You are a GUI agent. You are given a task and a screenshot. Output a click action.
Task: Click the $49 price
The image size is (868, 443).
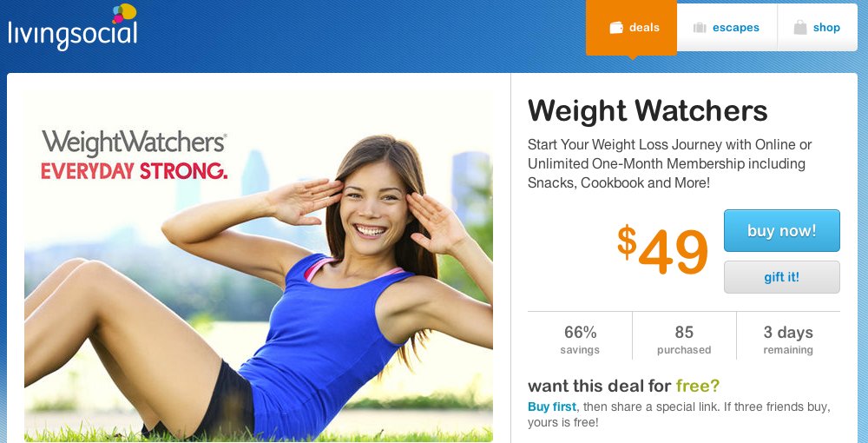point(662,250)
